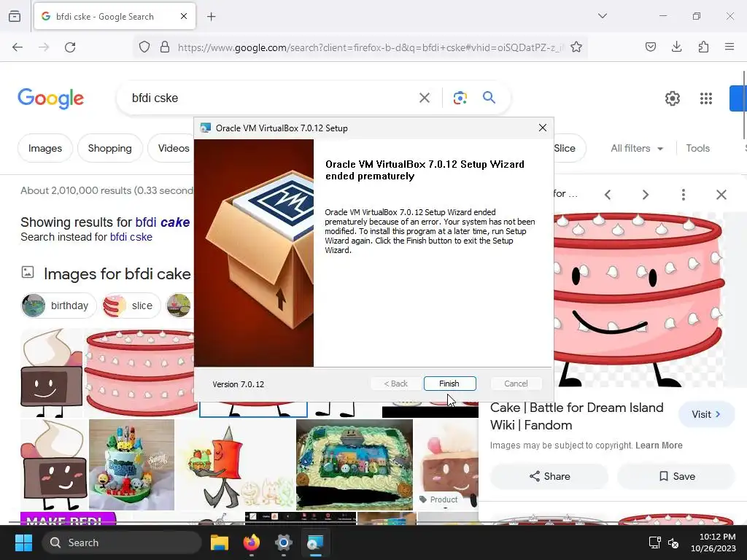The width and height of the screenshot is (747, 560).
Task: Go to previous image in preview panel
Action: click(608, 195)
